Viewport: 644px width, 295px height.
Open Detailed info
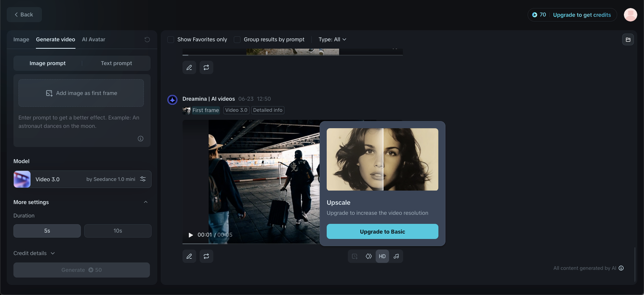coord(268,110)
